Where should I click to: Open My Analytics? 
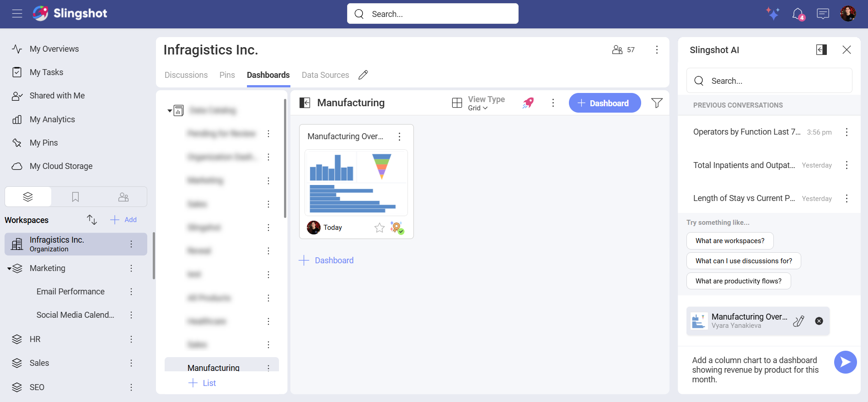[52, 120]
